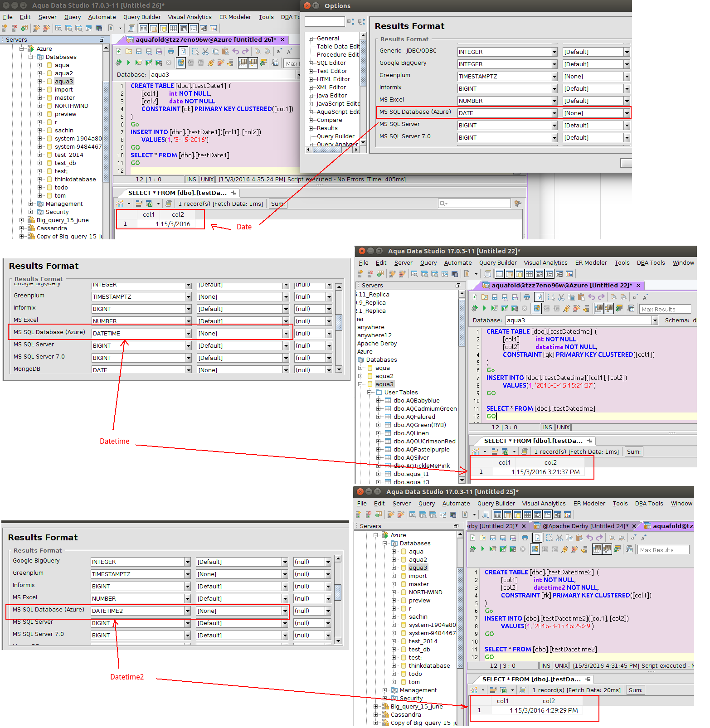Click the Max Results field in Untitled 22 window
Screen dimensions: 710x728
click(x=666, y=309)
